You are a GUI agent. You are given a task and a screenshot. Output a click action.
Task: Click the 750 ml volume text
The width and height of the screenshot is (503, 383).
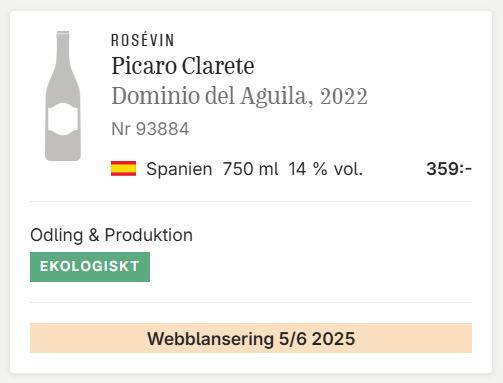pos(250,169)
